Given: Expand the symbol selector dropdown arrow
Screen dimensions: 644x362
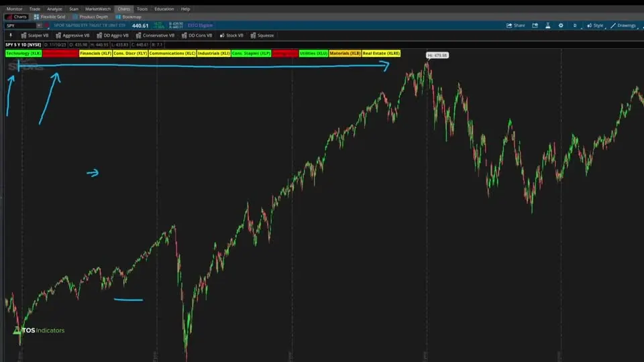Looking at the screenshot, I should click(40, 25).
